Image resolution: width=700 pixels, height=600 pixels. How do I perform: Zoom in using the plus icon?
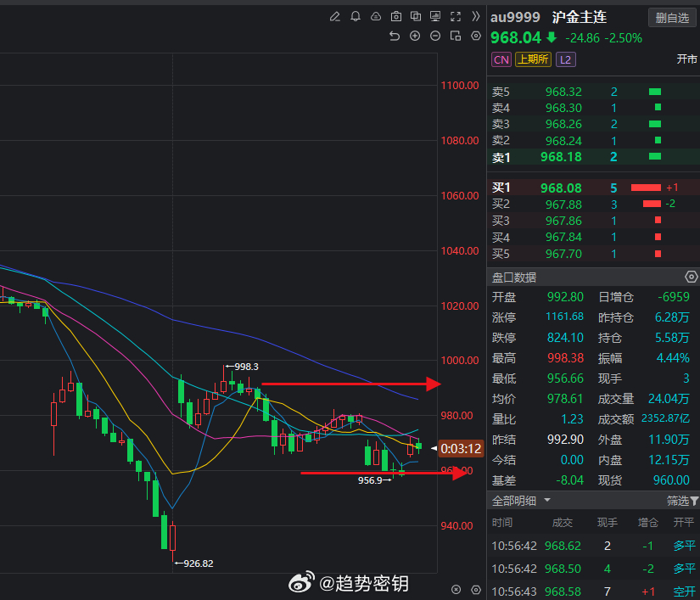pos(415,36)
